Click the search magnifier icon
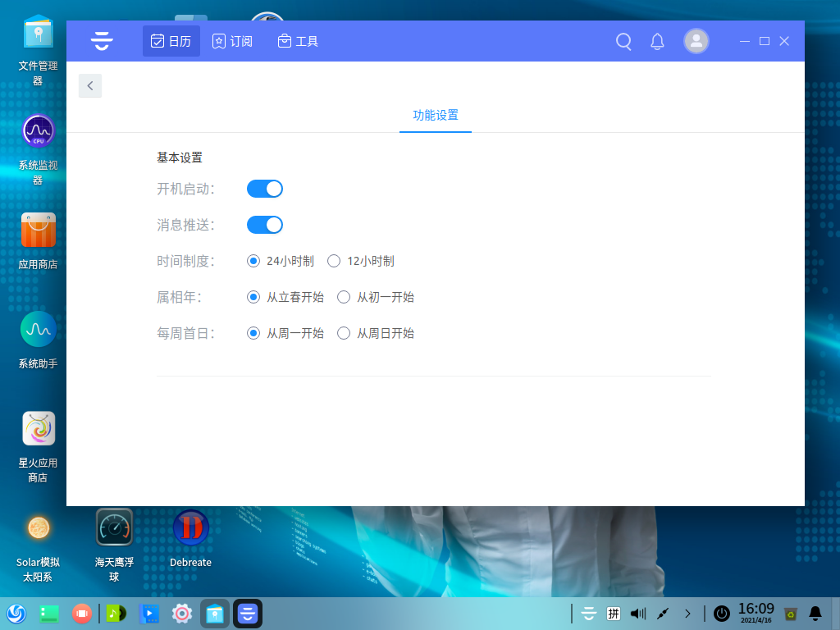 pyautogui.click(x=623, y=41)
